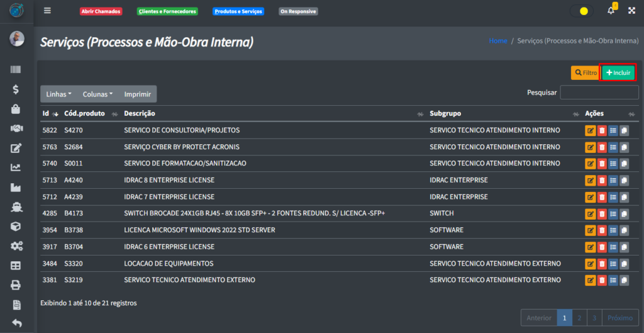This screenshot has height=333, width=644.
Task: Open the list details icon for S2684
Action: (x=613, y=147)
